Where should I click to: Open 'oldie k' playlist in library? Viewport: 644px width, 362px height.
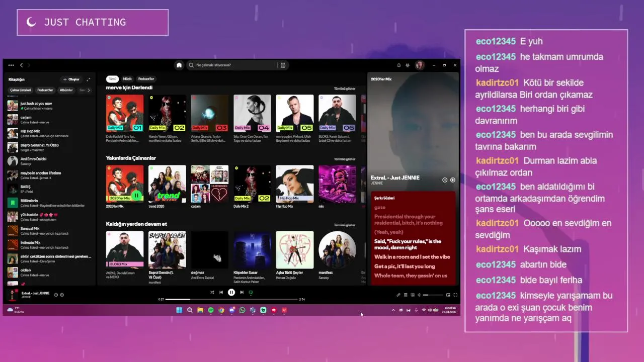49,273
